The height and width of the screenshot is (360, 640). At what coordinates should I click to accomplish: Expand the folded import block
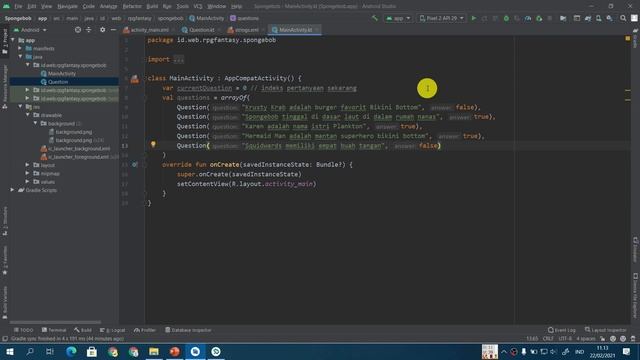click(x=178, y=60)
